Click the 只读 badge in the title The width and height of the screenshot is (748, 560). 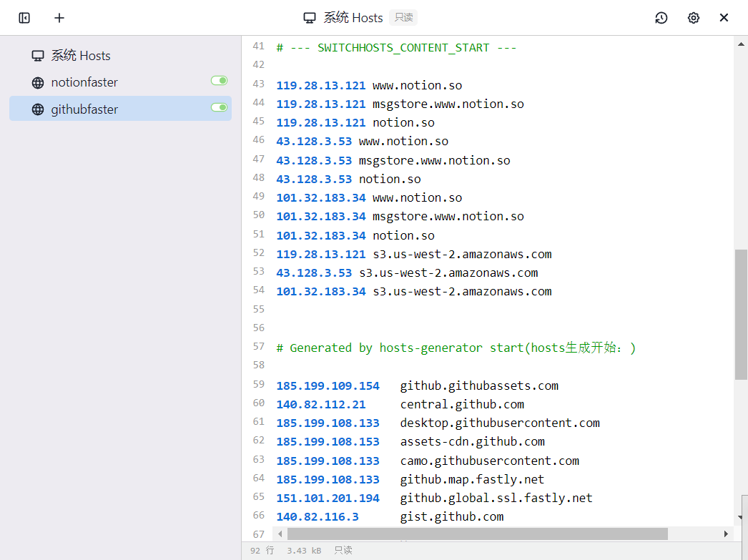(x=403, y=18)
